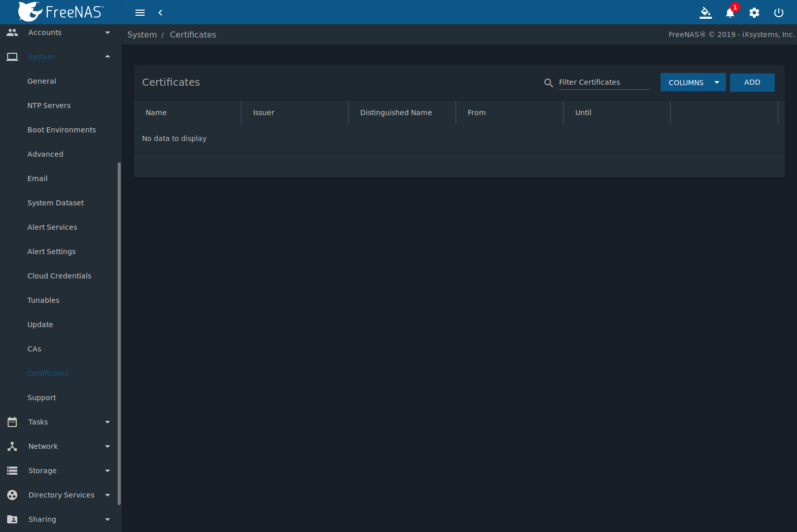Open Boot Environments page
This screenshot has width=797, height=532.
(x=61, y=130)
